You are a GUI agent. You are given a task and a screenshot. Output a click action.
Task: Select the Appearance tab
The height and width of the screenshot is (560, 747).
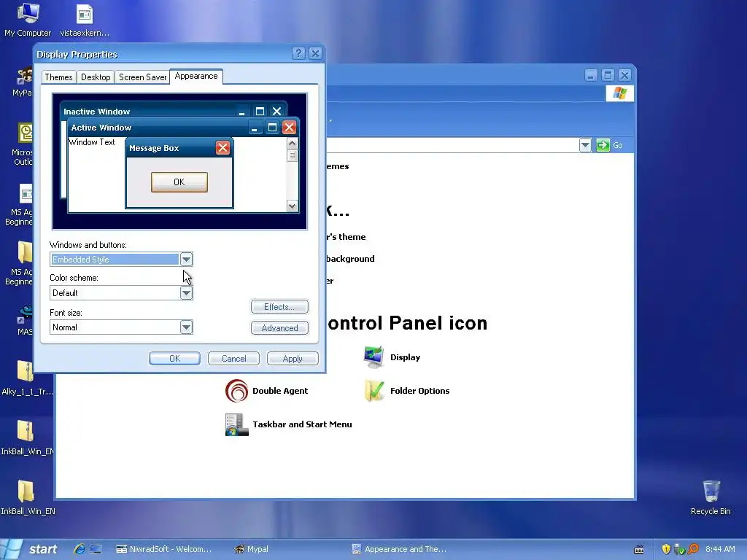[x=196, y=76]
